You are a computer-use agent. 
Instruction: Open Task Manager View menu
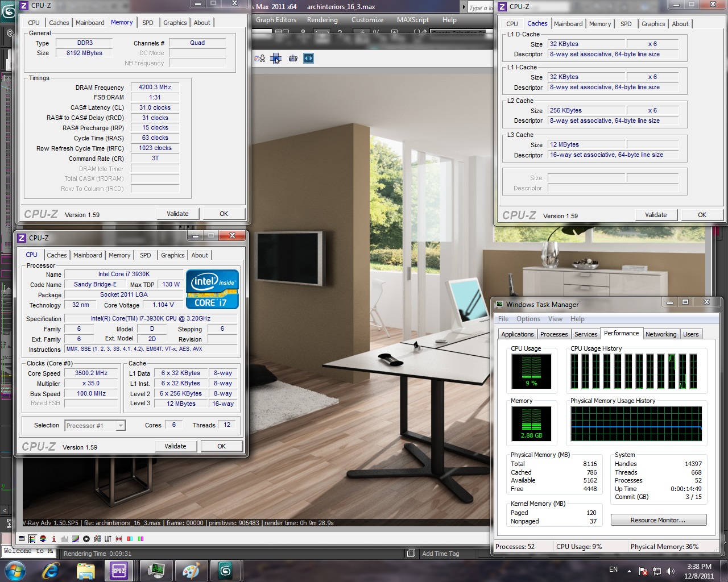coord(555,319)
